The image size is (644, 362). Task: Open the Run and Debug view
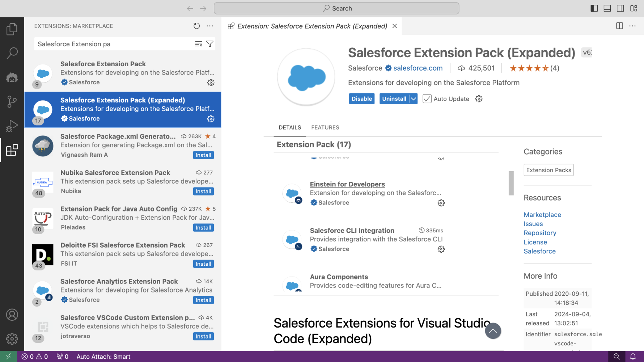click(x=12, y=126)
